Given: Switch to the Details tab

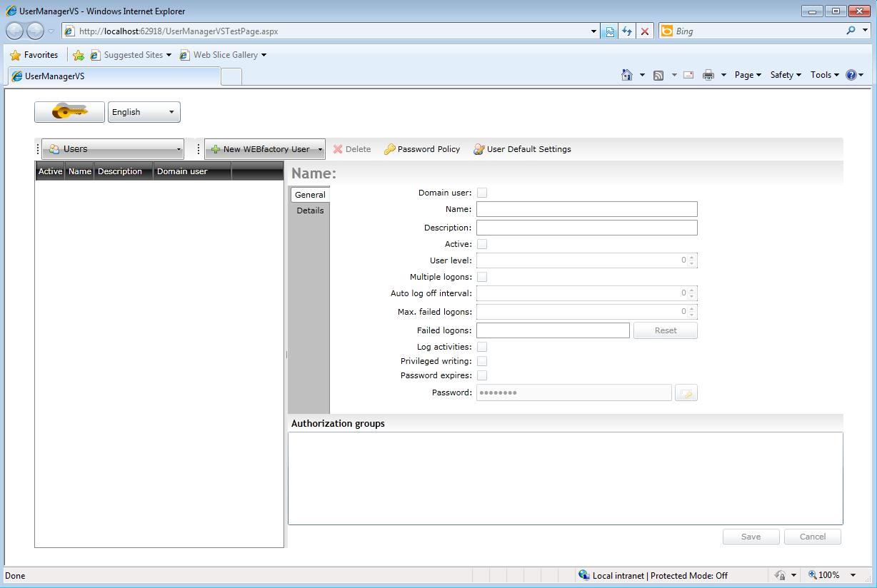Looking at the screenshot, I should (x=310, y=211).
